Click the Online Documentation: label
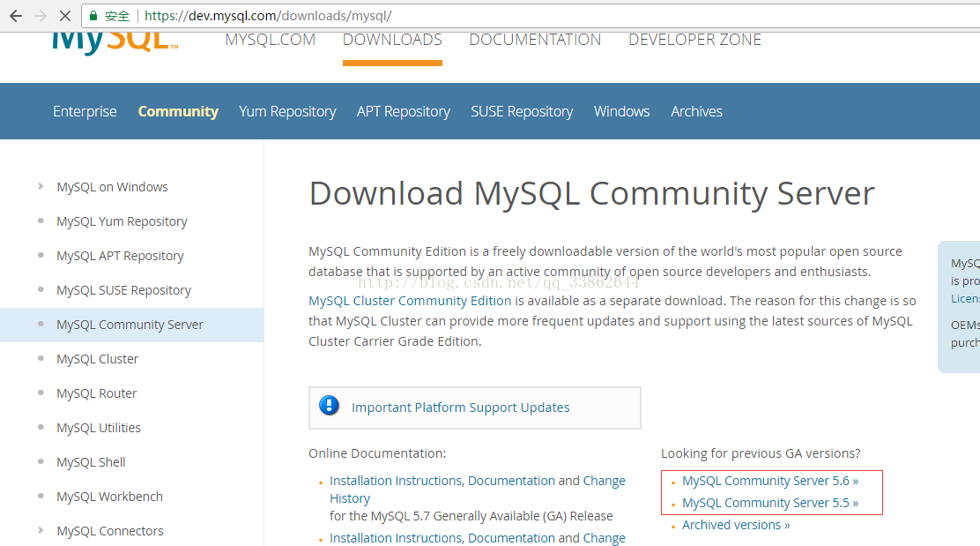 coord(377,453)
